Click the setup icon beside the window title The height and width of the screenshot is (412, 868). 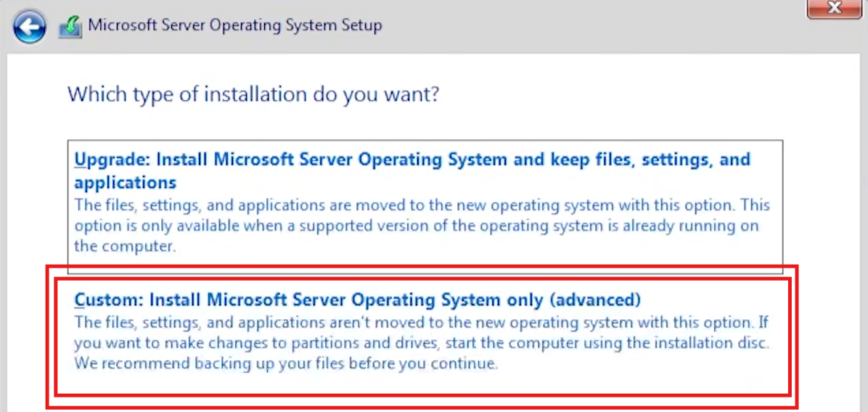coord(71,27)
